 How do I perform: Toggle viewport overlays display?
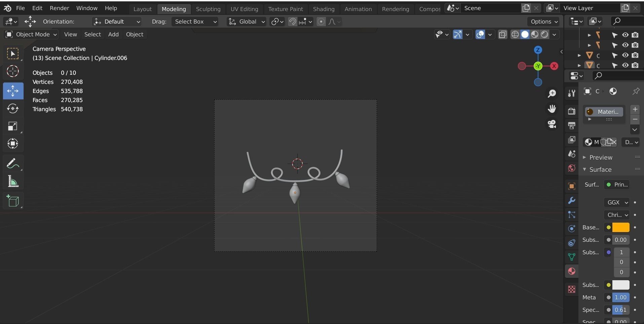click(480, 34)
